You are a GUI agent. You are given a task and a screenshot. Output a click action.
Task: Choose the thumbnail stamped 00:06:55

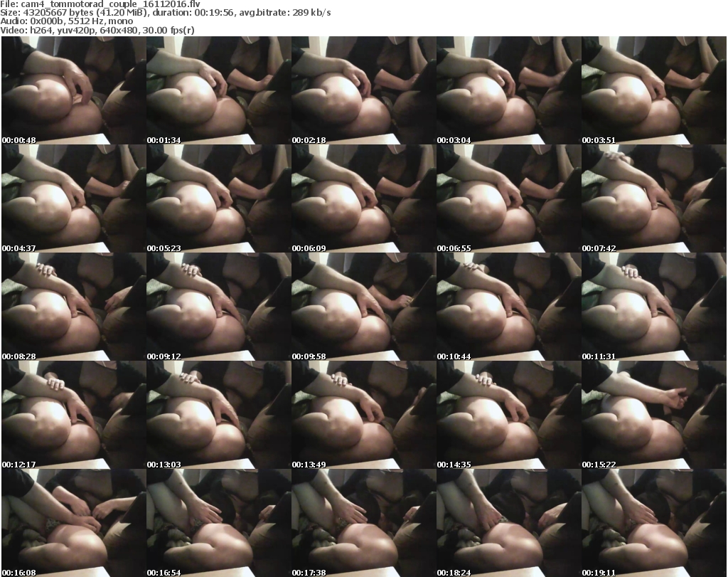tap(508, 198)
